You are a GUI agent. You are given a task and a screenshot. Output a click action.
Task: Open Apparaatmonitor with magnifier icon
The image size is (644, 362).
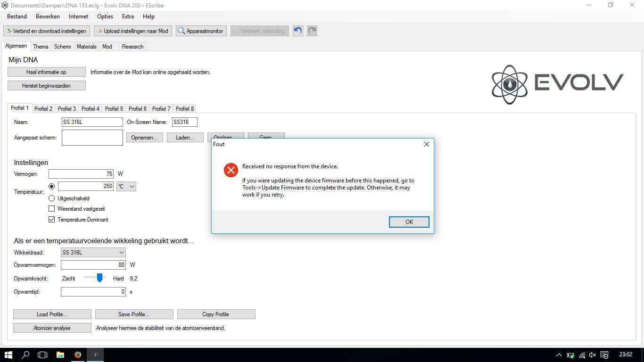pos(201,31)
